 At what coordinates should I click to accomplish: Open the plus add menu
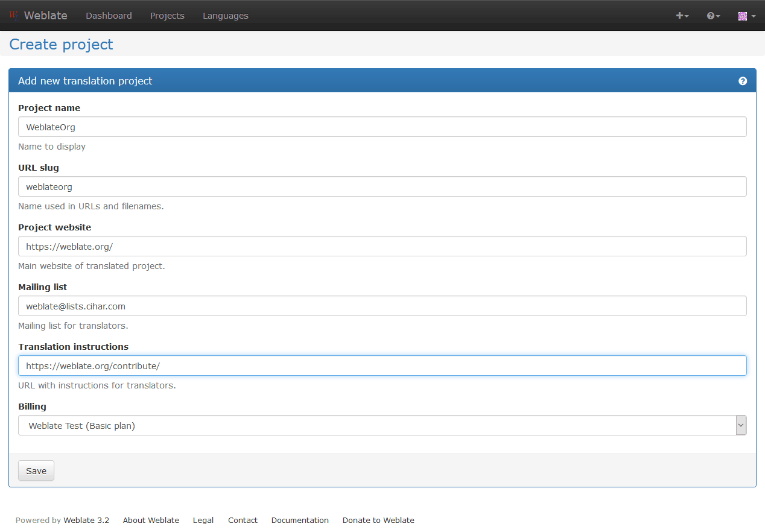[x=682, y=16]
